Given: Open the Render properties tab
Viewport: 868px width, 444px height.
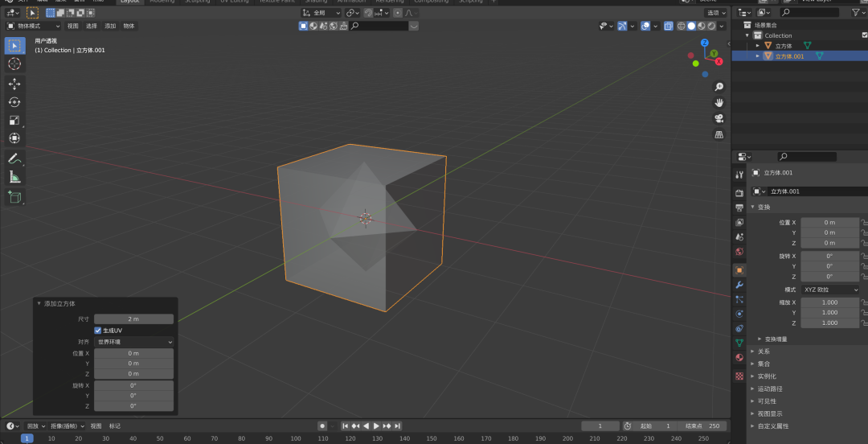Looking at the screenshot, I should 739,193.
